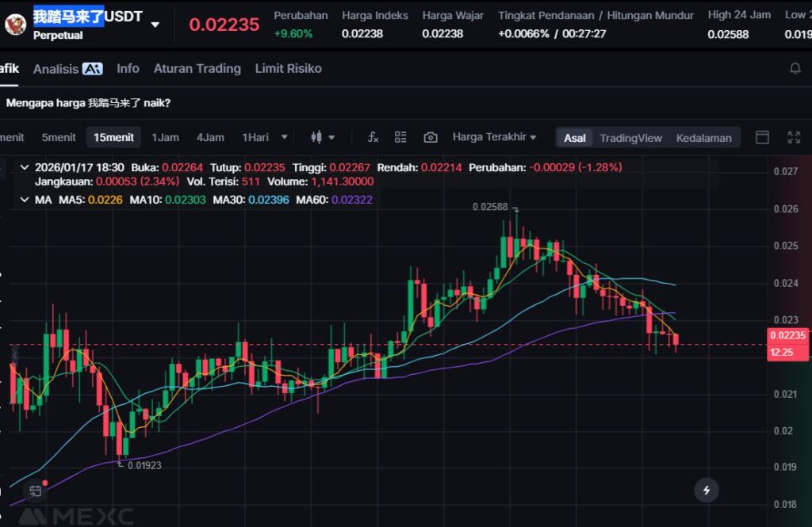Image resolution: width=812 pixels, height=527 pixels.
Task: Click the current price label 0.02235 on axis
Action: click(787, 335)
